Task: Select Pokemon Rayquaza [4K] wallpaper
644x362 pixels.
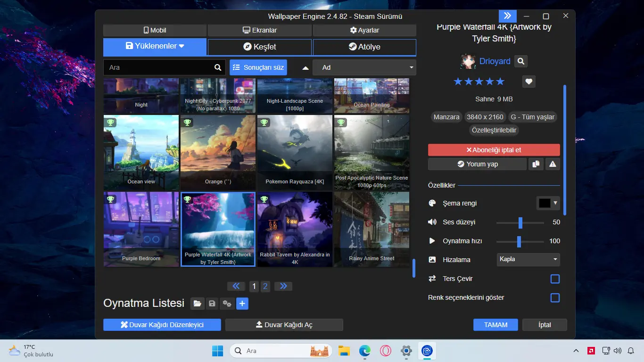Action: click(295, 153)
